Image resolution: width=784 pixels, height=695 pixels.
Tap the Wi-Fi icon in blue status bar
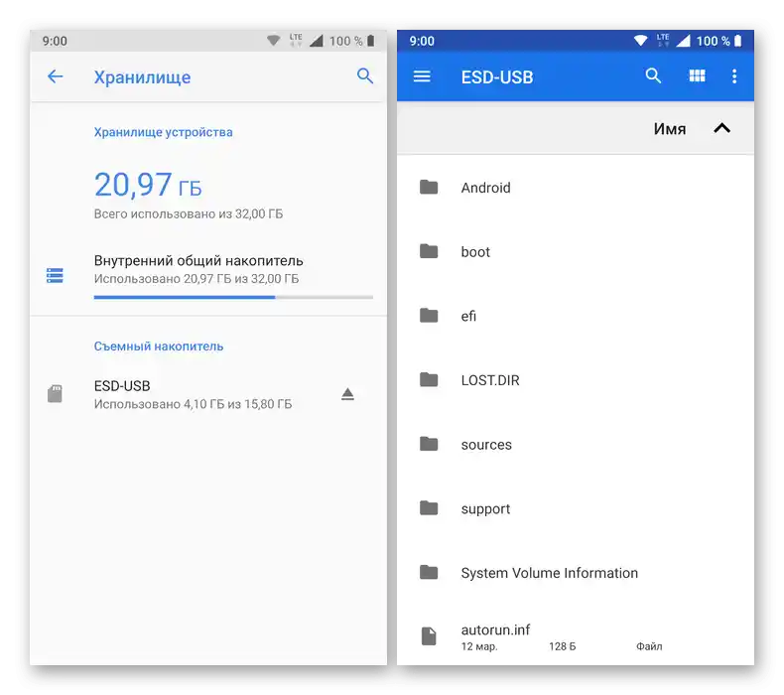[x=640, y=41]
